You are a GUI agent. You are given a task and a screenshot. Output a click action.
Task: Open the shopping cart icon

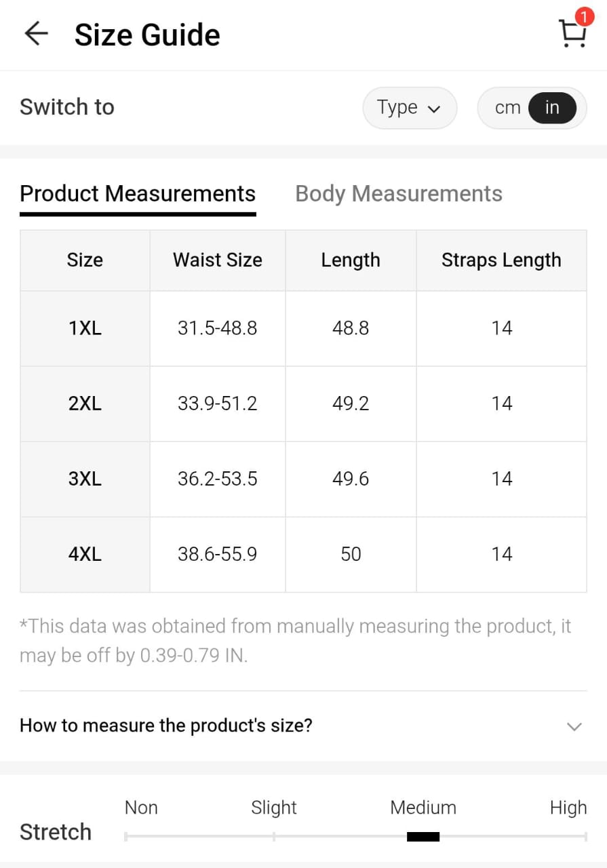pos(572,35)
